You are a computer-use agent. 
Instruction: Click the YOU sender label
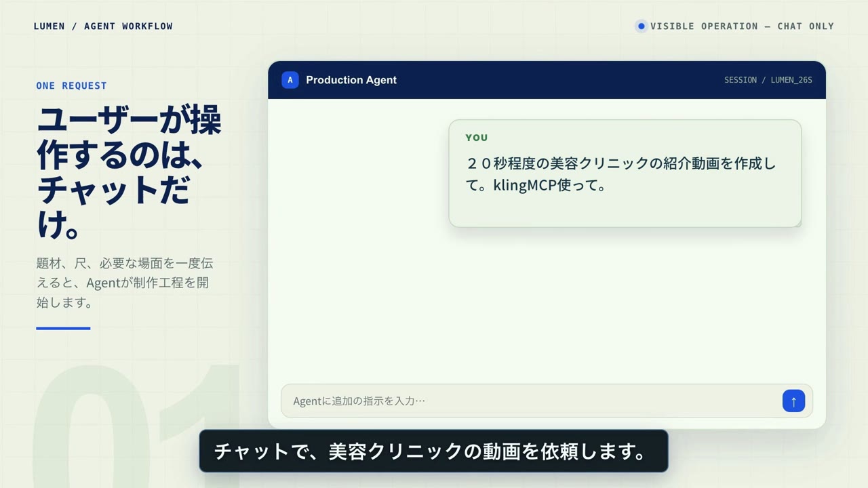pos(477,138)
